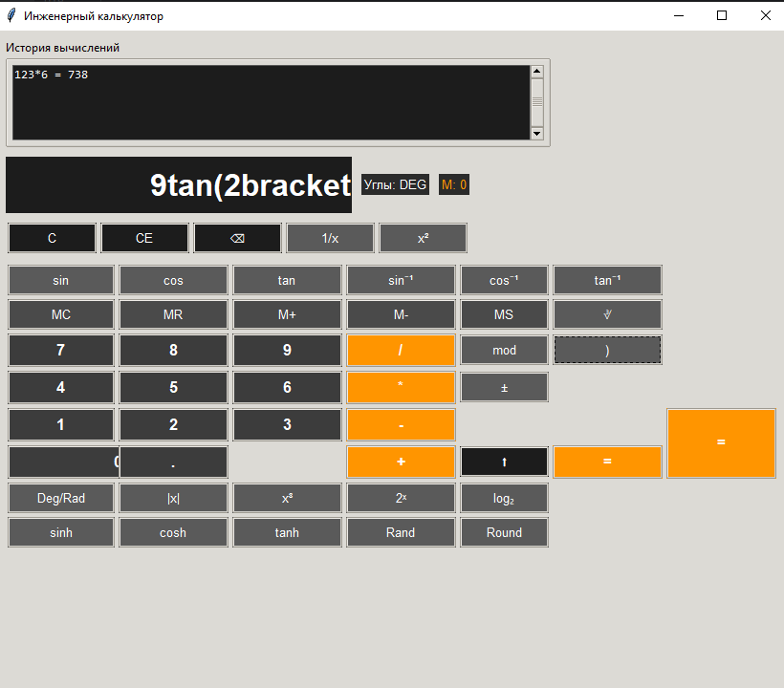784x688 pixels.
Task: Maximize the Инженерный калькулятор window
Action: pos(722,15)
